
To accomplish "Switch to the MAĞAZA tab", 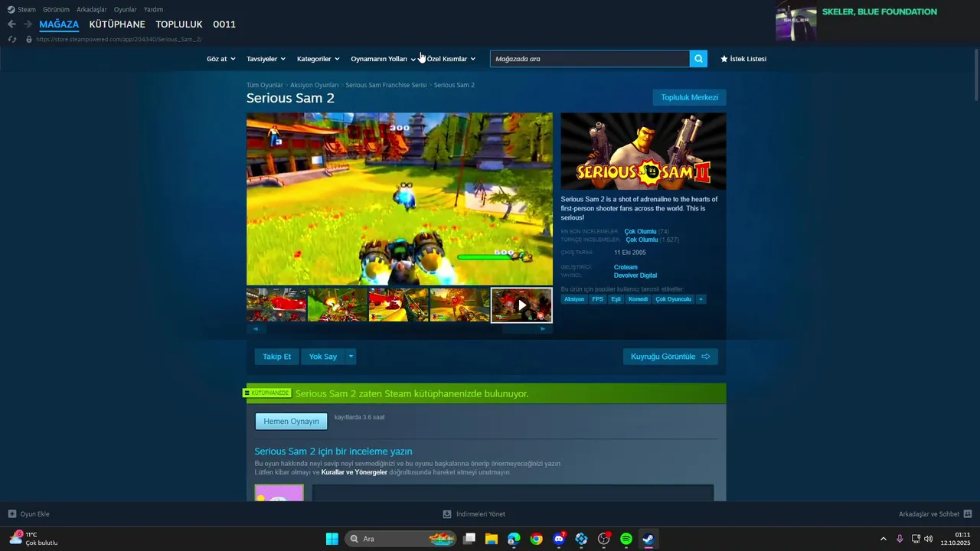I will (x=59, y=24).
